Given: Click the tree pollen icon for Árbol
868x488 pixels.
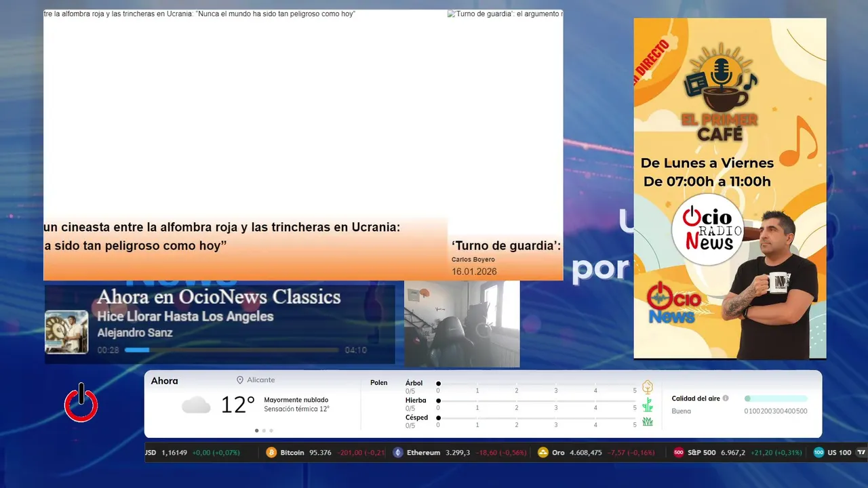Looking at the screenshot, I should pyautogui.click(x=648, y=387).
